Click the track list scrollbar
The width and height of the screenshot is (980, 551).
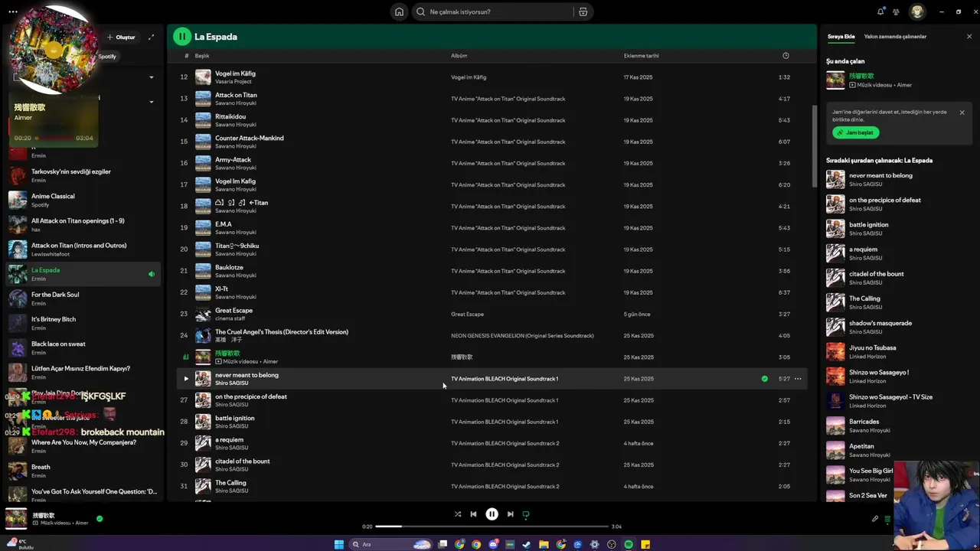814,145
